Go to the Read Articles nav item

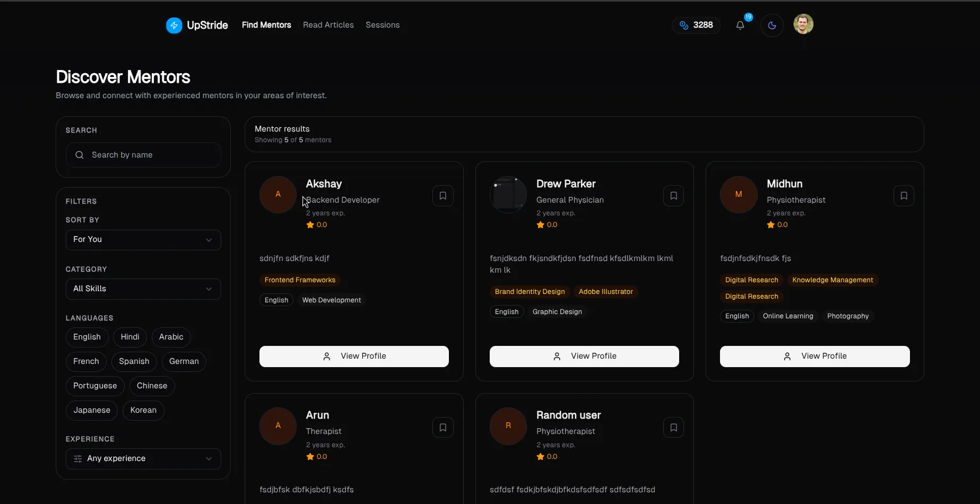(x=328, y=25)
